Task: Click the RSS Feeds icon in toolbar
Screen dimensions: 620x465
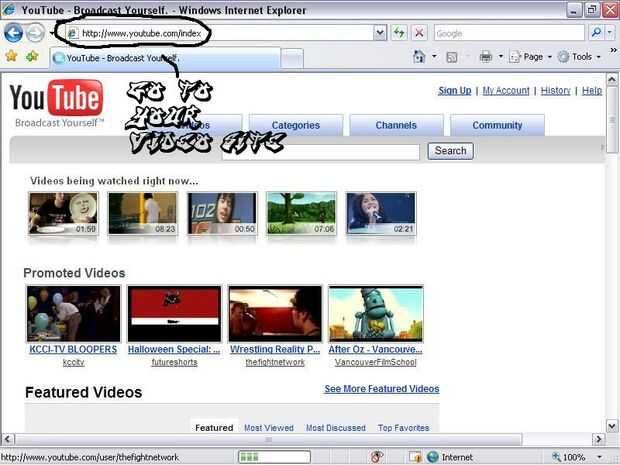Action: click(452, 57)
